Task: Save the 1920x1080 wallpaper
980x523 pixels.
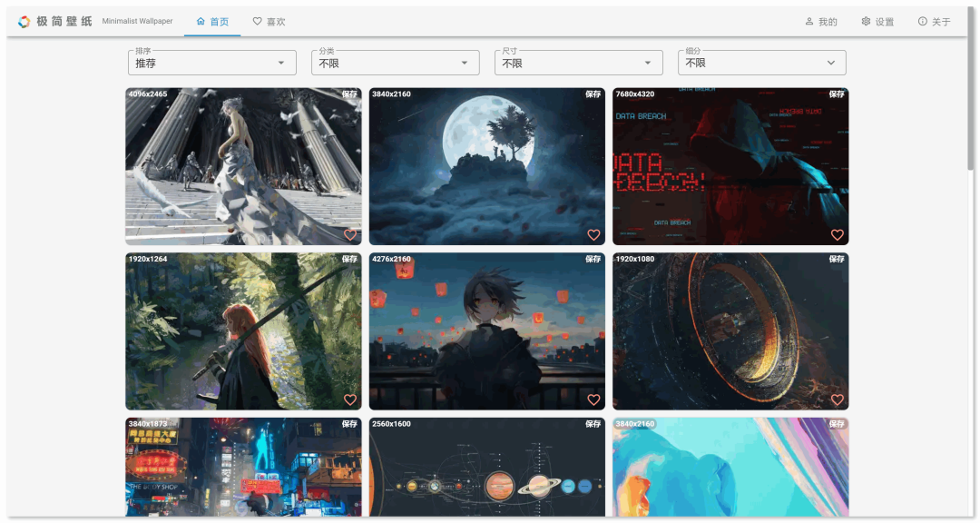Action: pos(837,259)
